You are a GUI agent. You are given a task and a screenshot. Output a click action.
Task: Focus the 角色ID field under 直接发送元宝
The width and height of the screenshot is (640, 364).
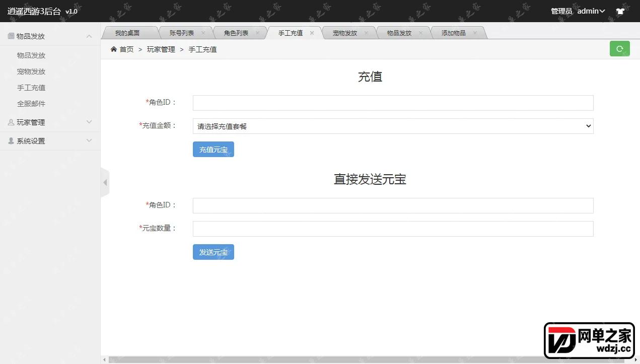(x=393, y=205)
